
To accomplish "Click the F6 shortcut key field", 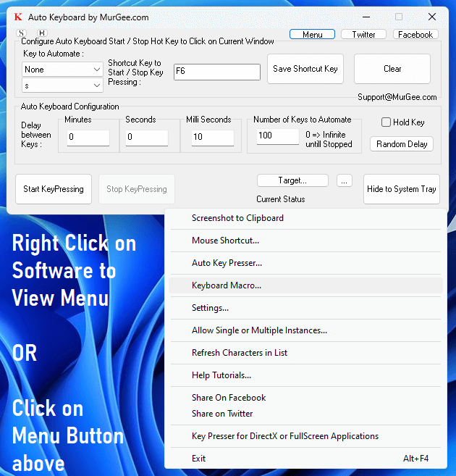I will coord(216,72).
